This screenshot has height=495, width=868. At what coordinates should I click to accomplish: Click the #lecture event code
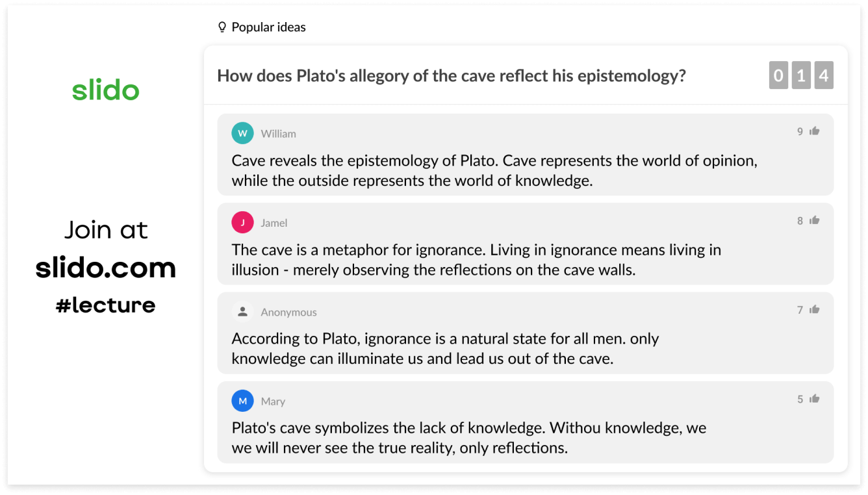(x=106, y=305)
